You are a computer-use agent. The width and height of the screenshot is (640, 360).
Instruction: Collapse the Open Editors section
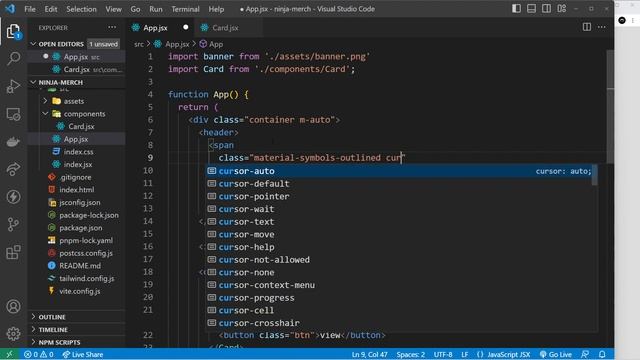click(x=33, y=44)
